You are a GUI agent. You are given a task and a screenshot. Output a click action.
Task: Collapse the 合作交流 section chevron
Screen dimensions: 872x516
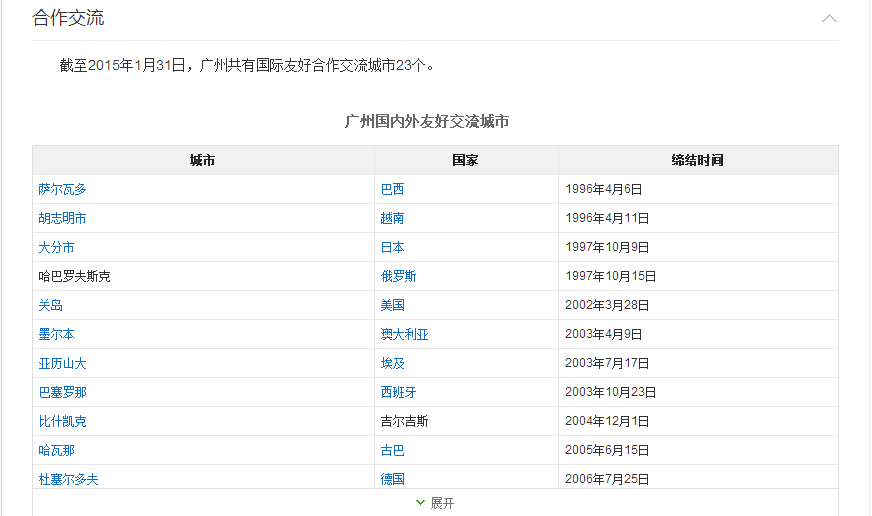(x=829, y=18)
